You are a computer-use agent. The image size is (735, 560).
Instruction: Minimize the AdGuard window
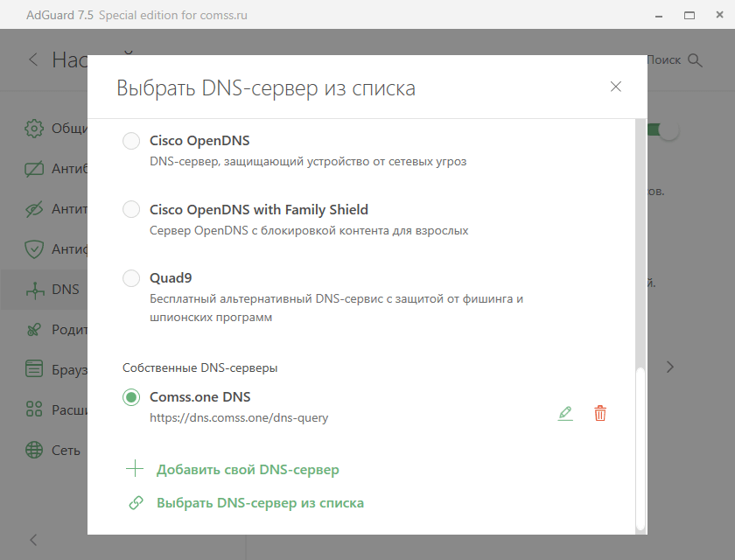click(x=659, y=16)
